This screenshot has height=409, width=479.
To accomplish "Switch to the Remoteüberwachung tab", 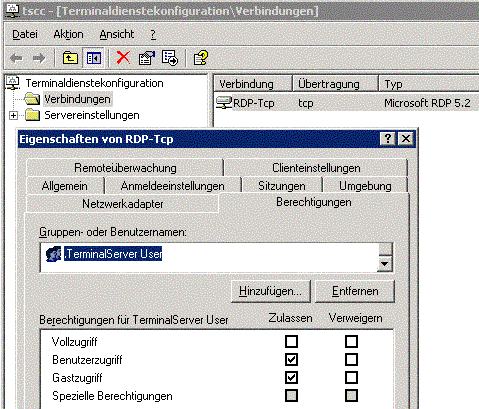I will 125,168.
